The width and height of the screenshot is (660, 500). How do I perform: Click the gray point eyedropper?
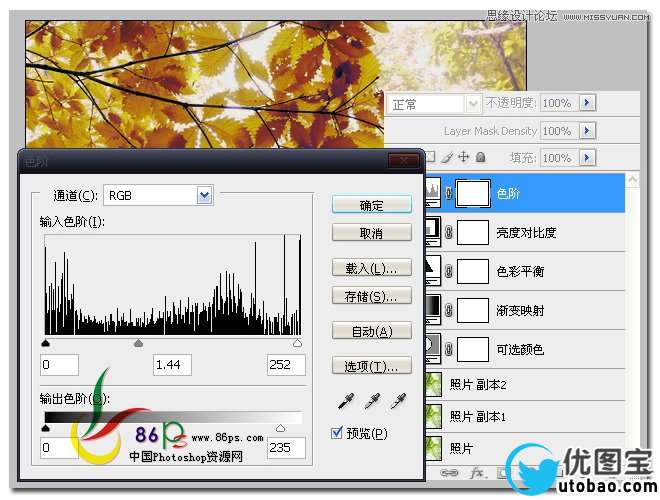pos(372,401)
